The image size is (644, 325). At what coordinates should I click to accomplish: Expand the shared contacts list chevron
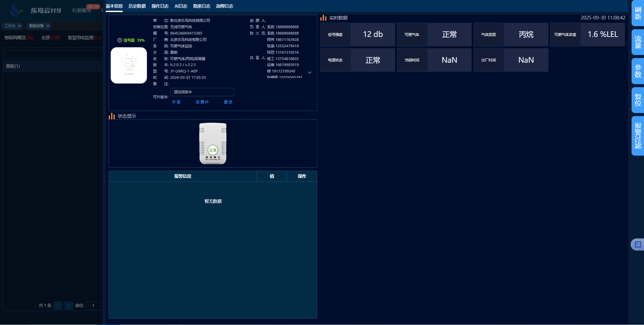pos(310,72)
